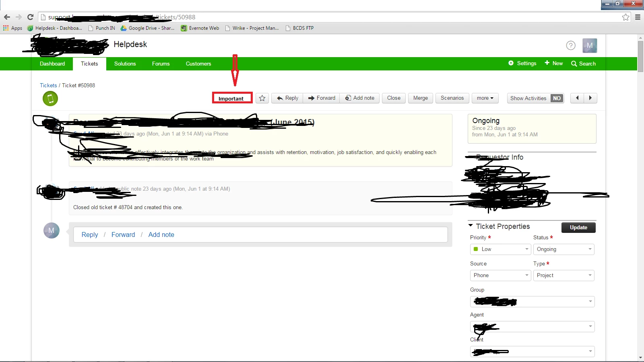Viewport: 644px width, 362px height.
Task: Collapse Ticket Properties section
Action: click(471, 226)
